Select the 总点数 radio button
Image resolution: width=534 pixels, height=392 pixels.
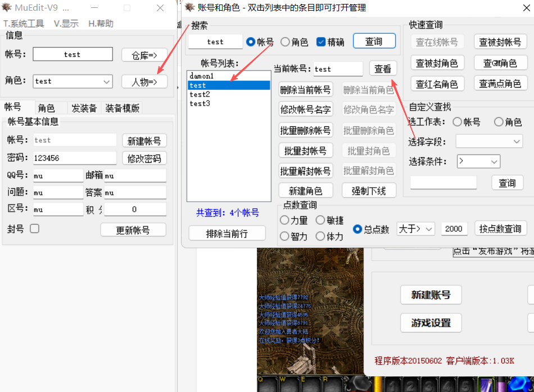(357, 229)
